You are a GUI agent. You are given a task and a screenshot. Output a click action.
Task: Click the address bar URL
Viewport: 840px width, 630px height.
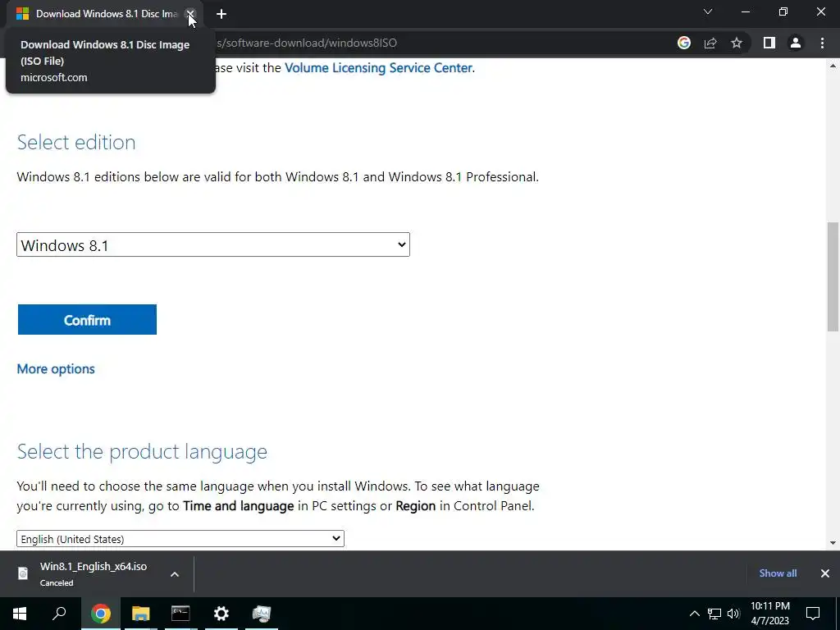(x=307, y=43)
